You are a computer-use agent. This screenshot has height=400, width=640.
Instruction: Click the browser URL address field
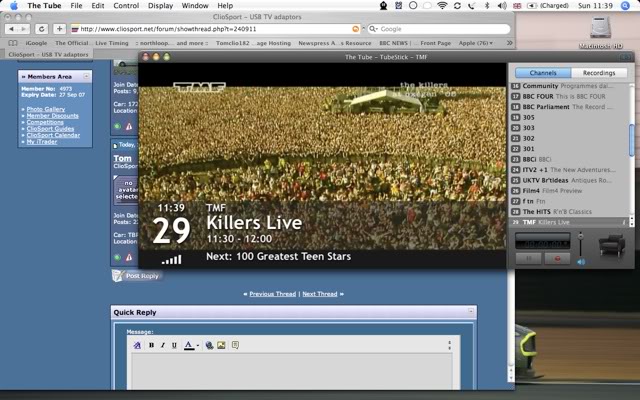(210, 29)
